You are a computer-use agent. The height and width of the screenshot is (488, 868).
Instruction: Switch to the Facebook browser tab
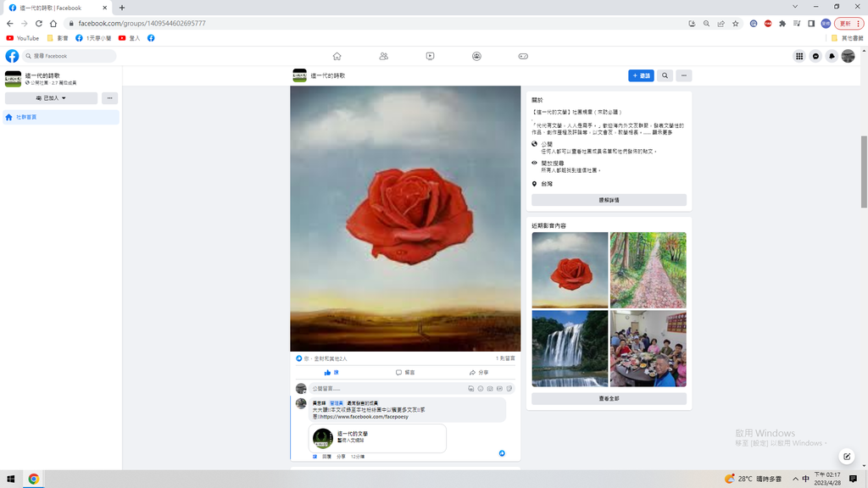51,8
